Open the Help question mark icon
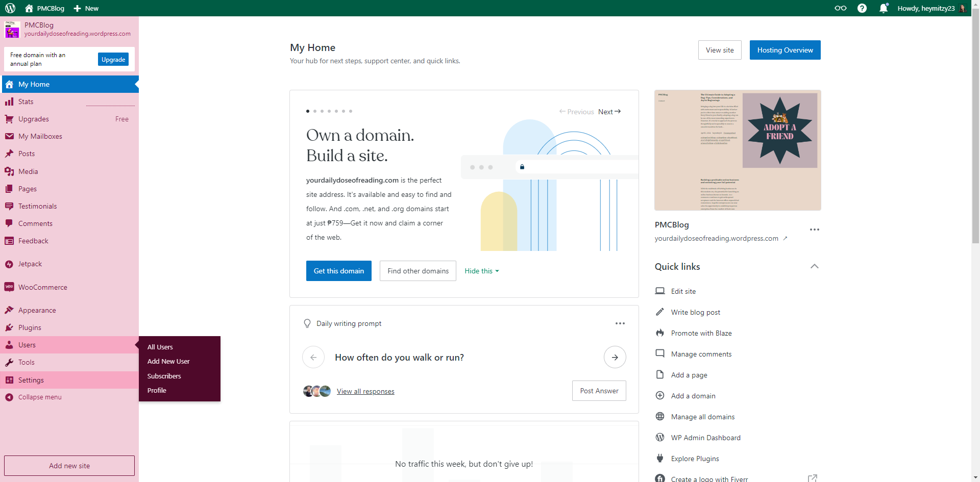980x482 pixels. (x=862, y=8)
